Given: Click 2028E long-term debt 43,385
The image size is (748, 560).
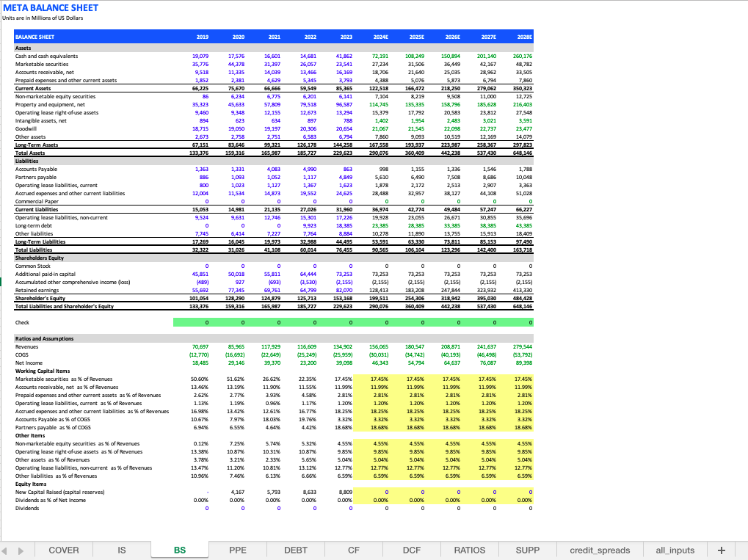Looking at the screenshot, I should (x=524, y=225).
